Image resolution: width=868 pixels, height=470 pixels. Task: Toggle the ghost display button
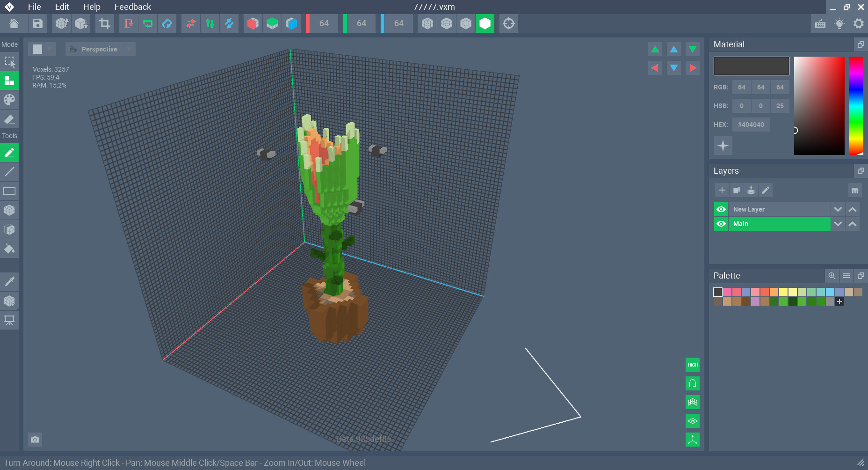point(693,383)
